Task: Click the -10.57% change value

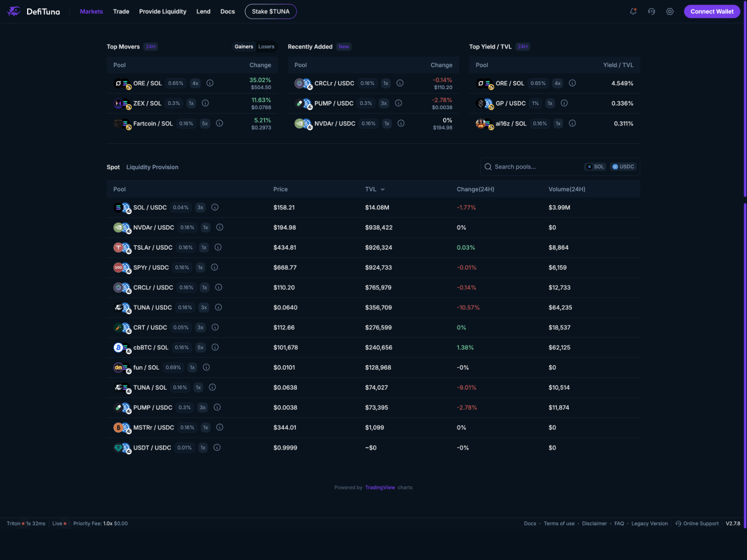Action: point(468,308)
